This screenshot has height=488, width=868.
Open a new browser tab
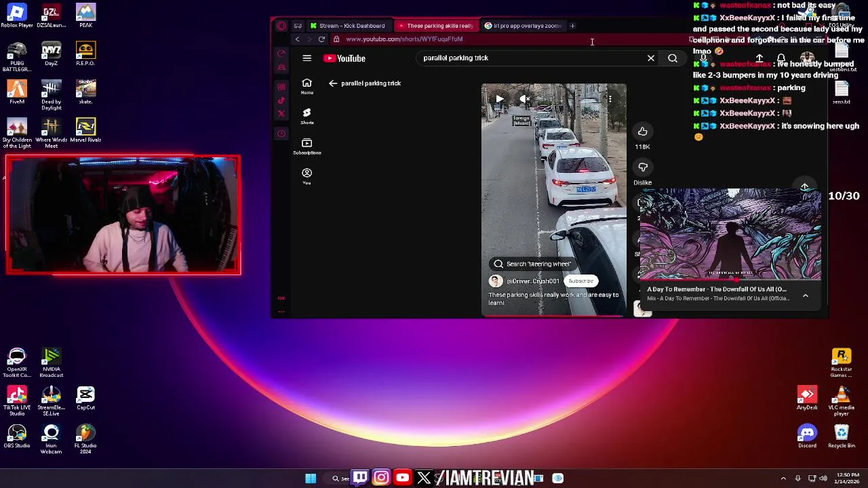pyautogui.click(x=572, y=26)
